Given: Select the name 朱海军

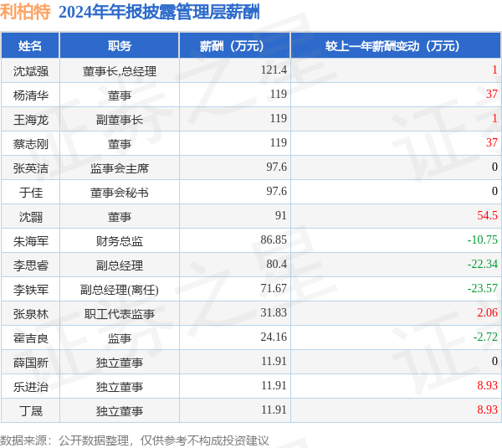Looking at the screenshot, I should coord(31,241).
